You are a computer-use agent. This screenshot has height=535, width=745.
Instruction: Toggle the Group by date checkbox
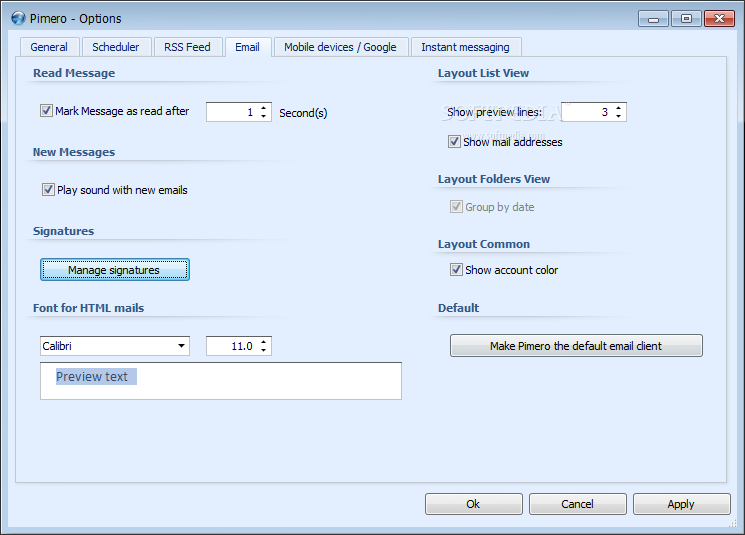[x=456, y=207]
